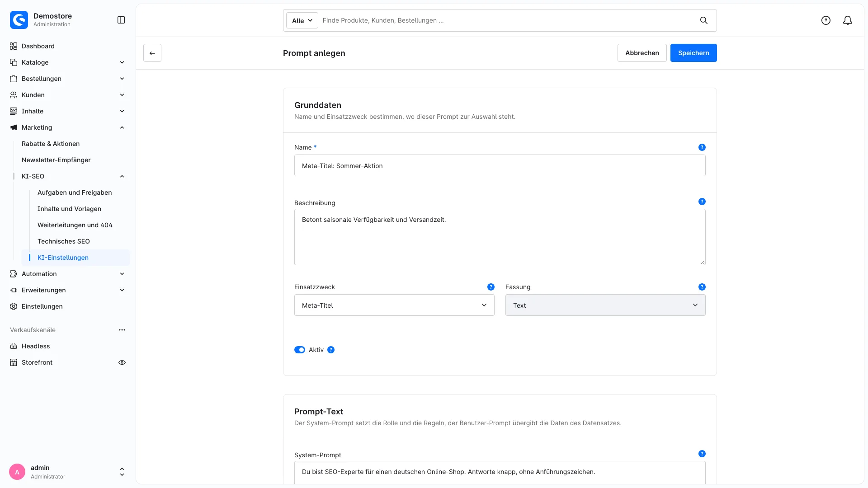The width and height of the screenshot is (868, 488).
Task: Open the Einstellungen link
Action: click(42, 306)
